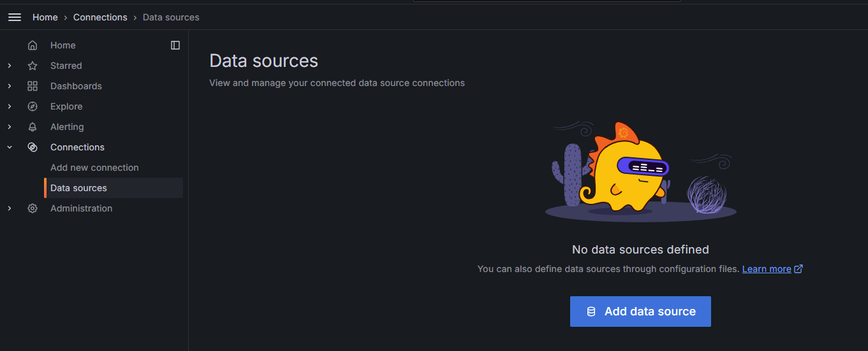Expand the Administration section chevron

click(x=10, y=208)
